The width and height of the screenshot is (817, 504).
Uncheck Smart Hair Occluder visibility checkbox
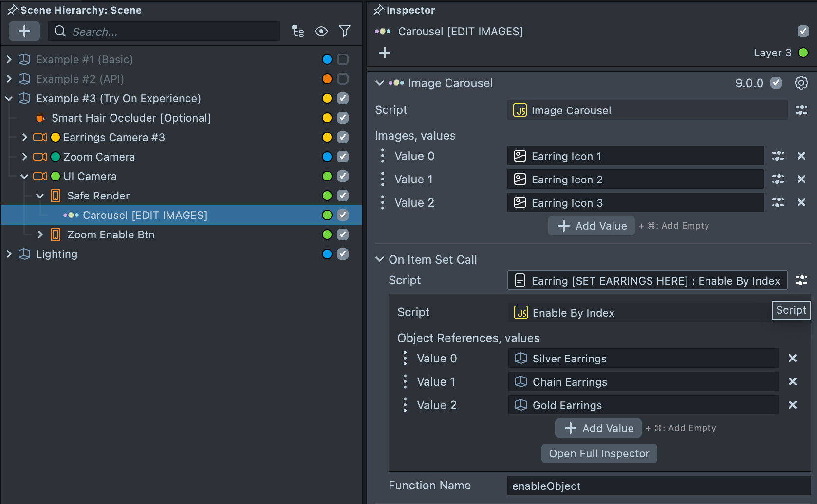343,118
